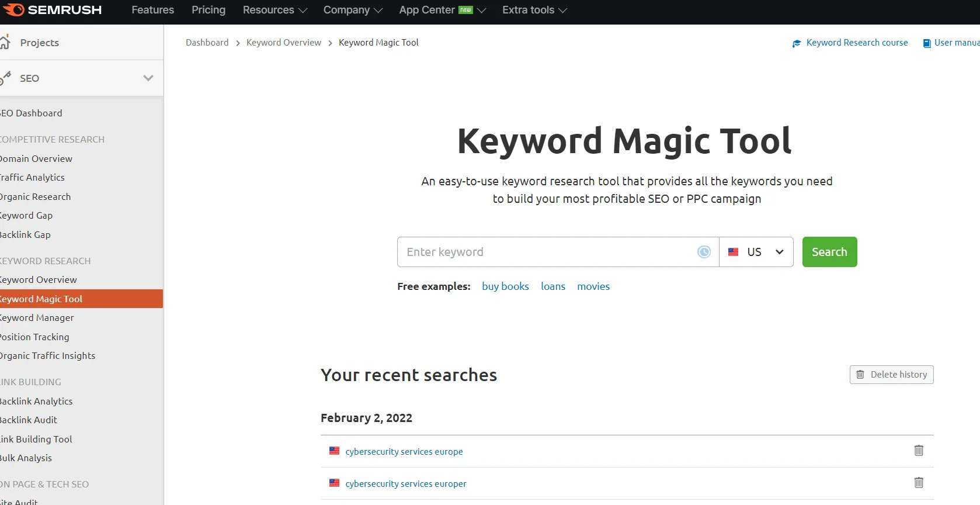This screenshot has height=505, width=980.
Task: Open recent search 'cybersecurity services europer'
Action: tap(406, 484)
